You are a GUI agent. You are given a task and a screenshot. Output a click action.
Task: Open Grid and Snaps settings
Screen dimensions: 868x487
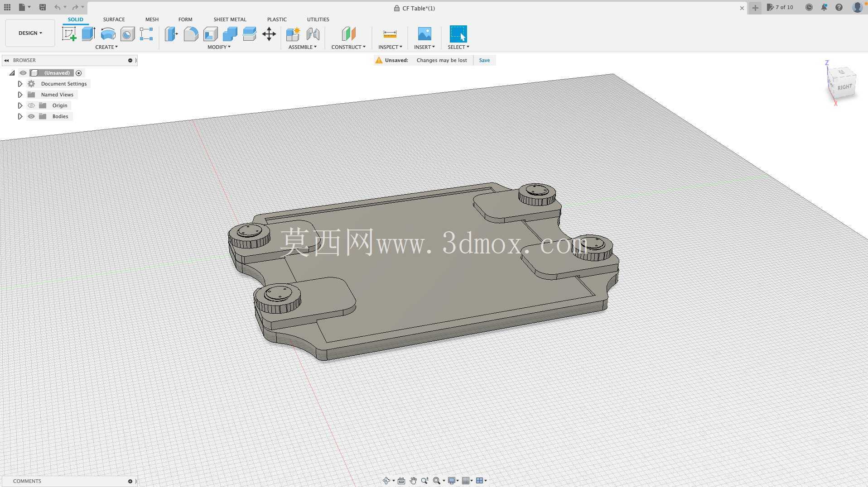[x=467, y=481]
